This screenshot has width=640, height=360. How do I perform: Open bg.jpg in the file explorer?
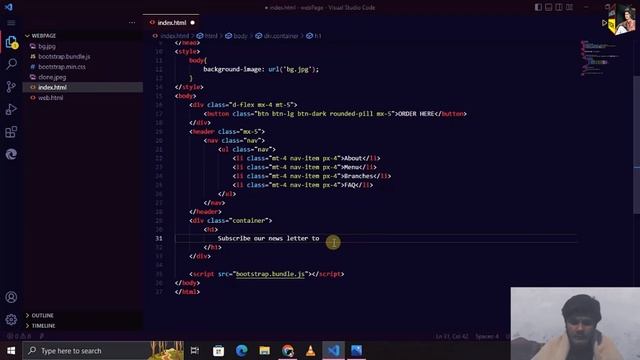(x=47, y=46)
